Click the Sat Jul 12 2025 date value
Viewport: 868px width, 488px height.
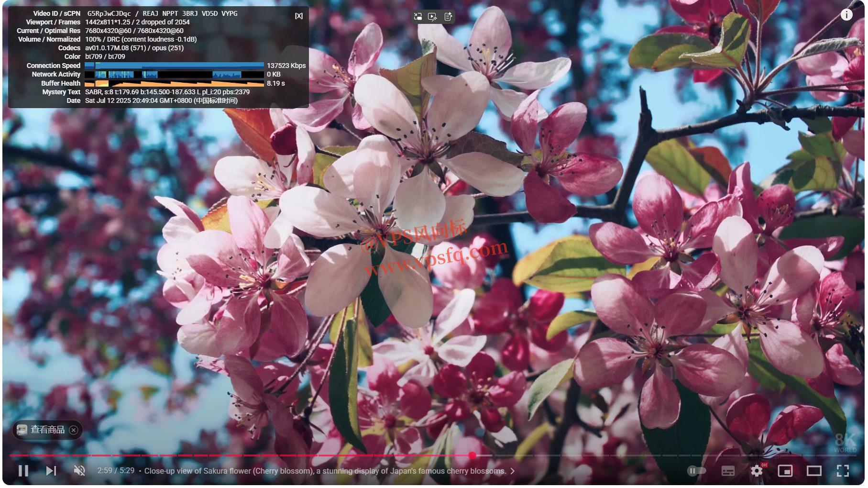[x=161, y=100]
